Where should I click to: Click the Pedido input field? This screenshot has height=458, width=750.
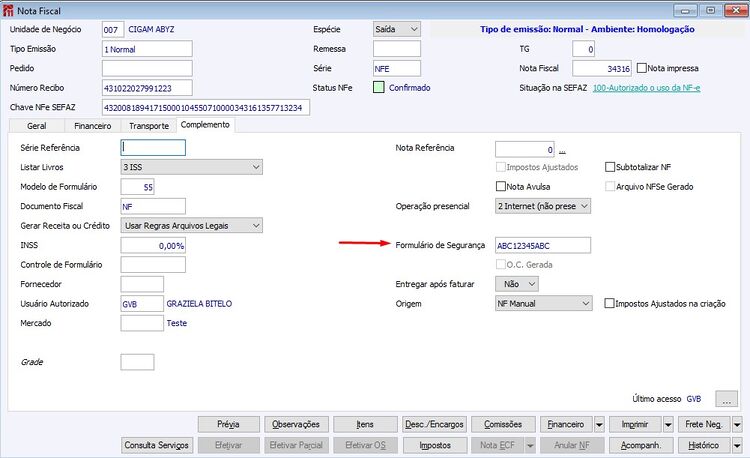(147, 68)
